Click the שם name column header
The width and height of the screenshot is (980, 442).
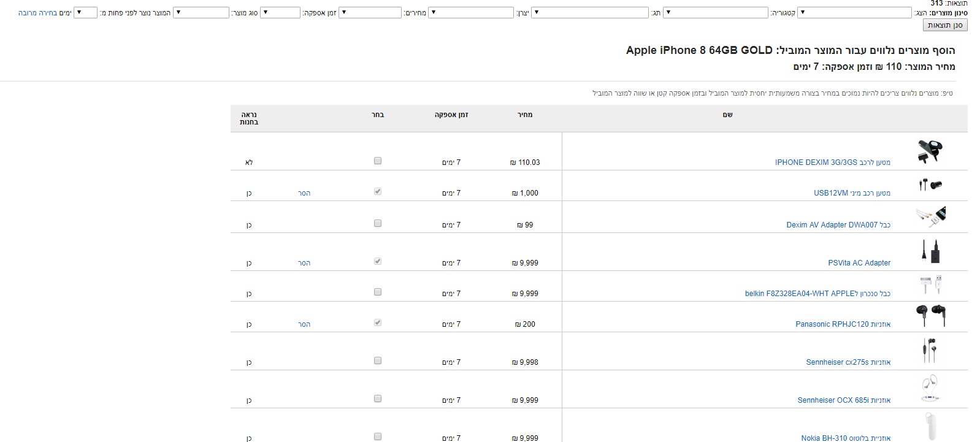[x=727, y=115]
